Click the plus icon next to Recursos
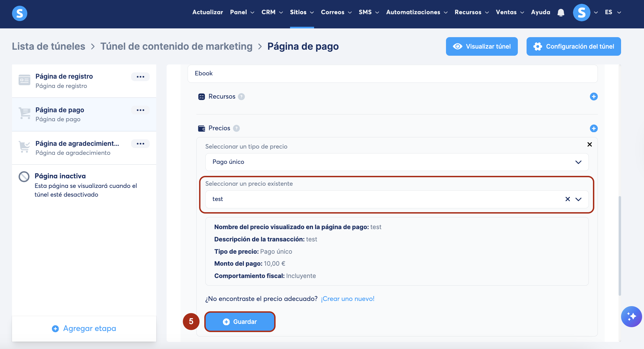The image size is (644, 349). (x=593, y=96)
